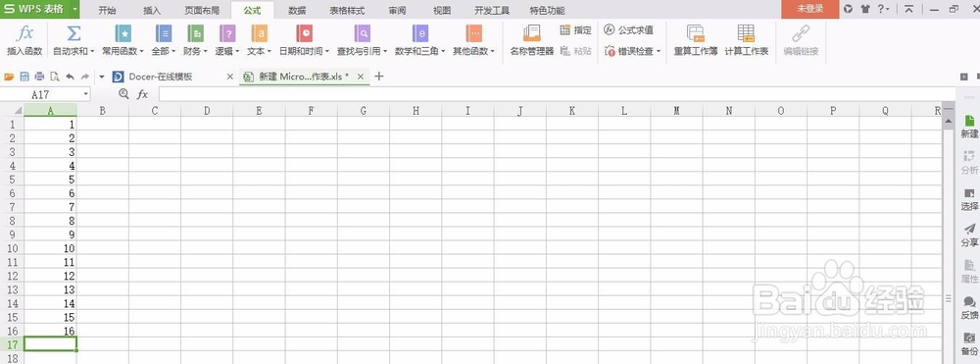
Task: Switch to the Special Features (特色功能) tab
Action: 547,10
